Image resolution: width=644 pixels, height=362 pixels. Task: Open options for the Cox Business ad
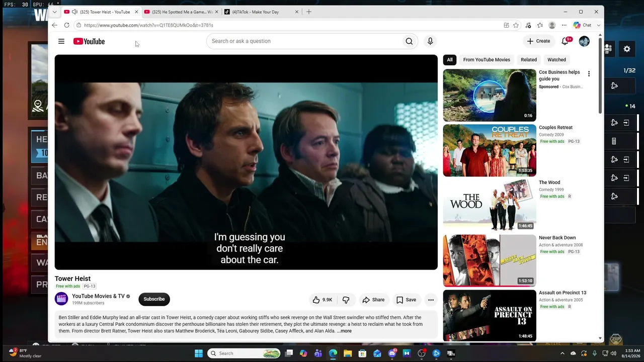(x=589, y=74)
